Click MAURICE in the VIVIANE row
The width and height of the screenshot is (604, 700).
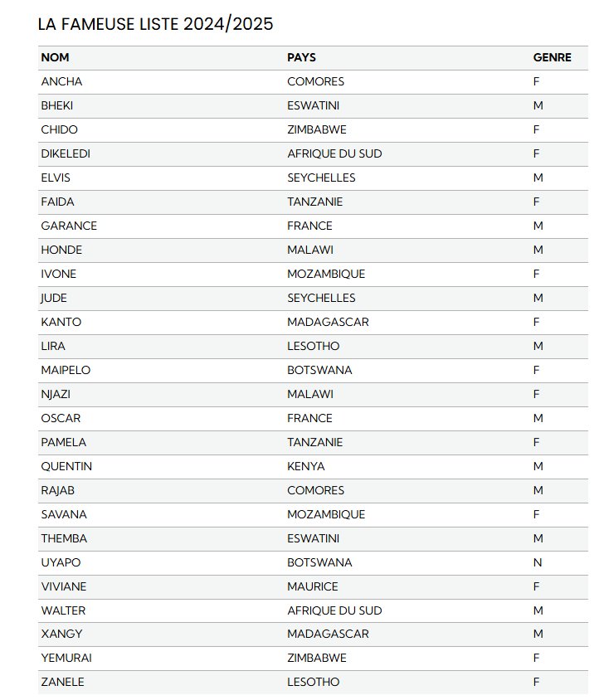(x=313, y=586)
